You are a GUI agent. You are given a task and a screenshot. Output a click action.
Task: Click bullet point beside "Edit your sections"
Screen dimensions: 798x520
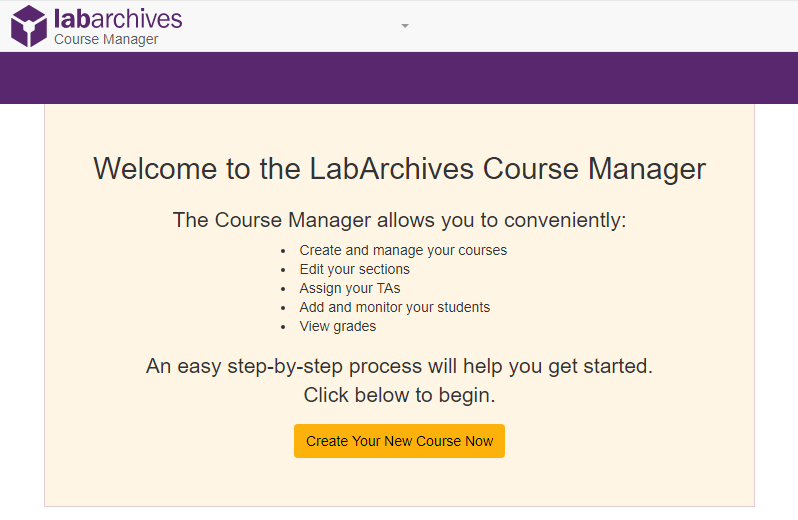tap(284, 270)
